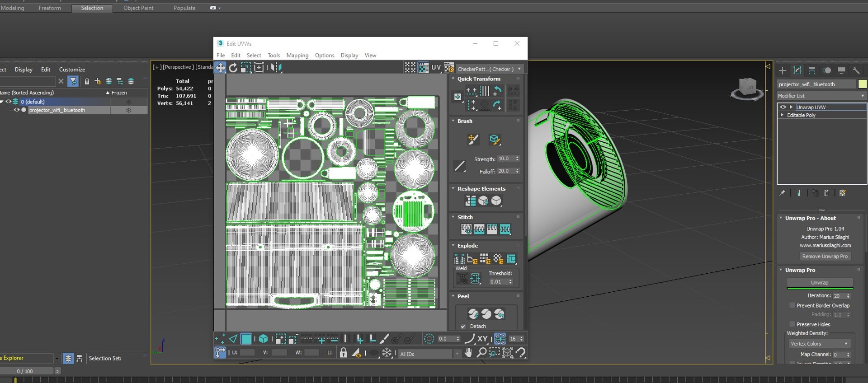This screenshot has height=383, width=868.
Task: Open the Tools menu in Edit UVWs
Action: 274,56
